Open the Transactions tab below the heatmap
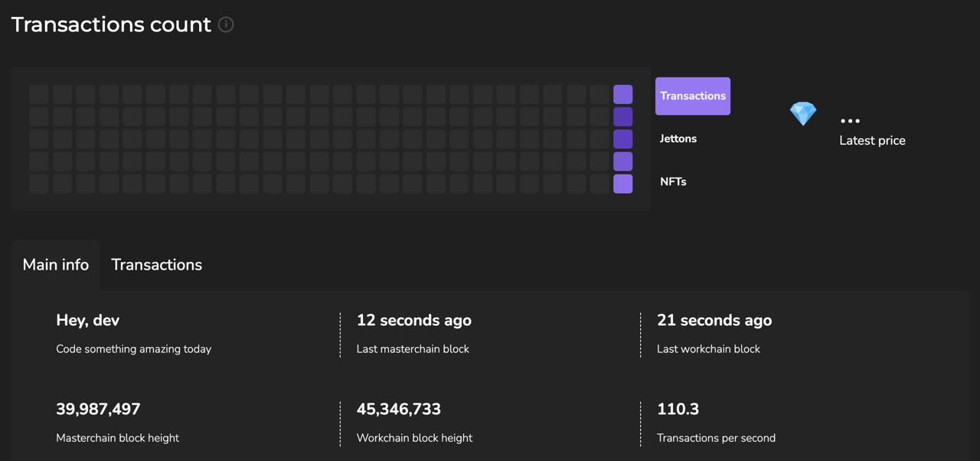The height and width of the screenshot is (461, 980). click(x=157, y=265)
